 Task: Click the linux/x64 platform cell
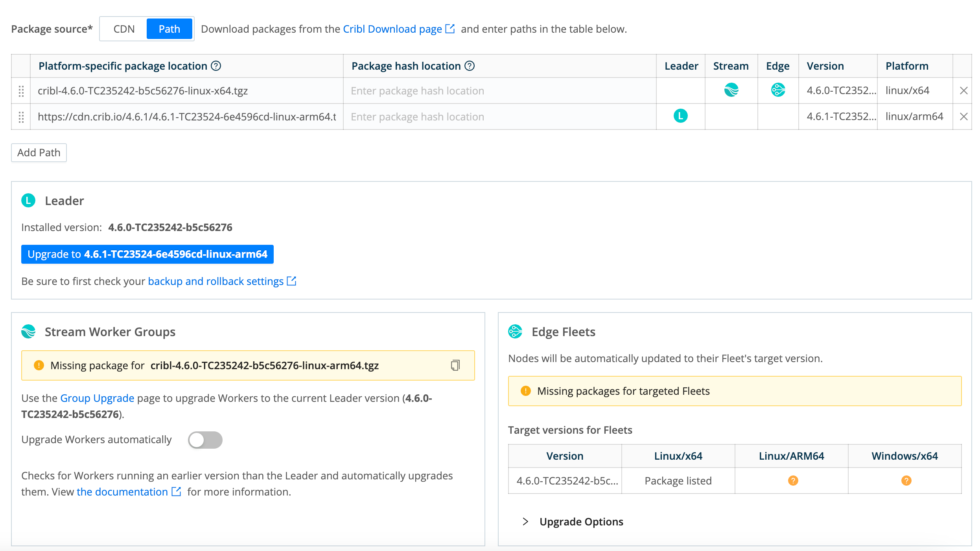(915, 91)
